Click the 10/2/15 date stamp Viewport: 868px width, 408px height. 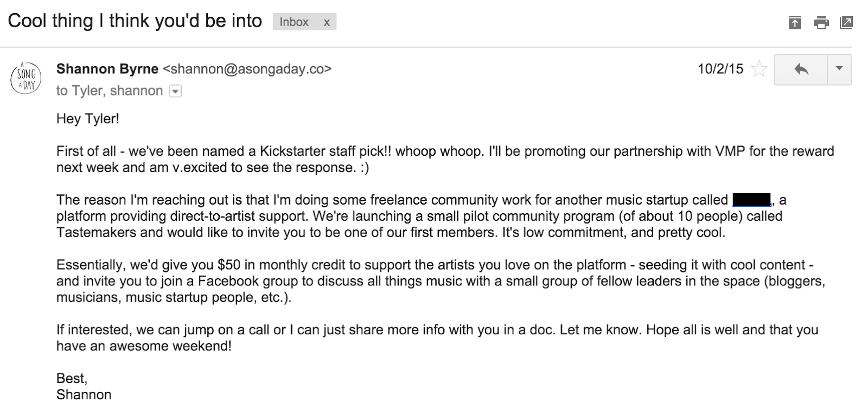coord(720,69)
